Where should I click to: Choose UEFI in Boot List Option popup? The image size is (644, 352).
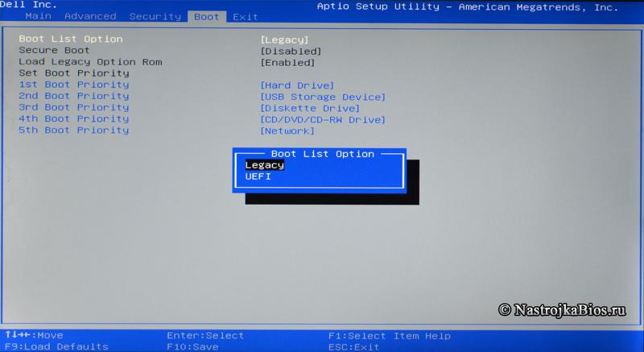click(258, 176)
